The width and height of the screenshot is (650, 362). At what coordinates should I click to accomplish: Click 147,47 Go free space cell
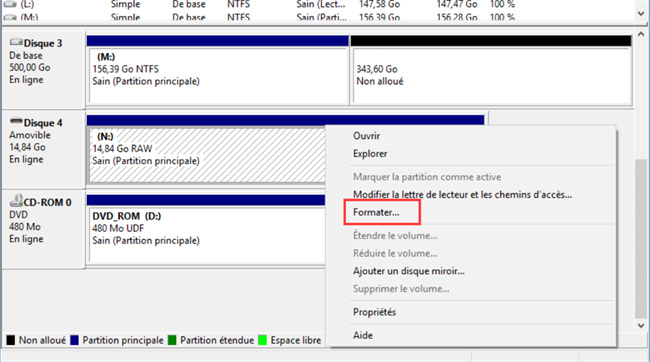pos(457,5)
